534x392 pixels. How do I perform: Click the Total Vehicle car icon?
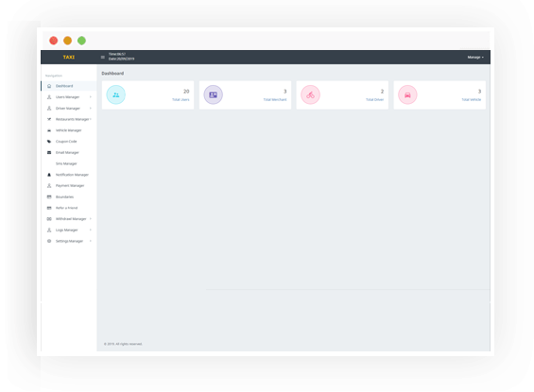click(407, 94)
